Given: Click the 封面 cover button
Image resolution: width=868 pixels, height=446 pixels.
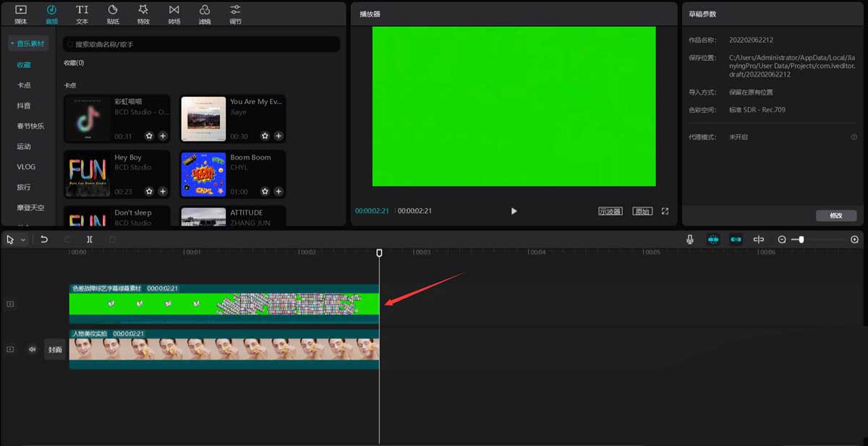Looking at the screenshot, I should point(55,350).
